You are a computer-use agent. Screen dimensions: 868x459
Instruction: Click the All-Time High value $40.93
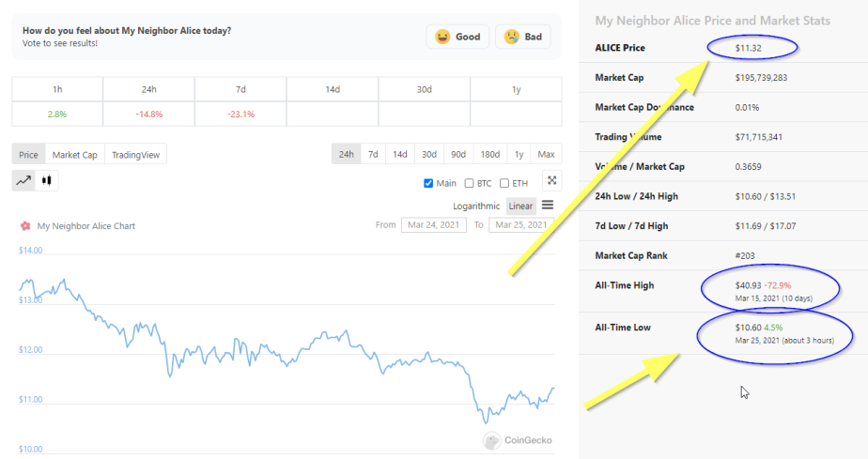pyautogui.click(x=749, y=285)
